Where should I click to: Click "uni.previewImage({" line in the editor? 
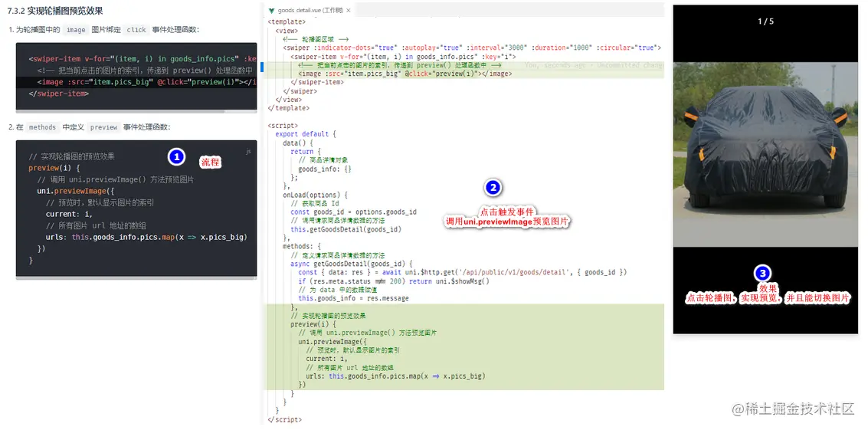332,341
